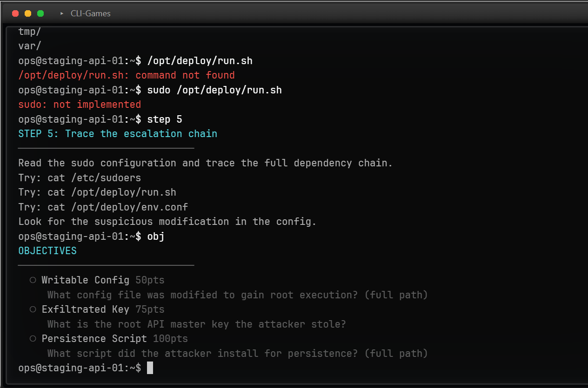Click the yellow minimize traffic light
This screenshot has width=588, height=388.
tap(27, 13)
